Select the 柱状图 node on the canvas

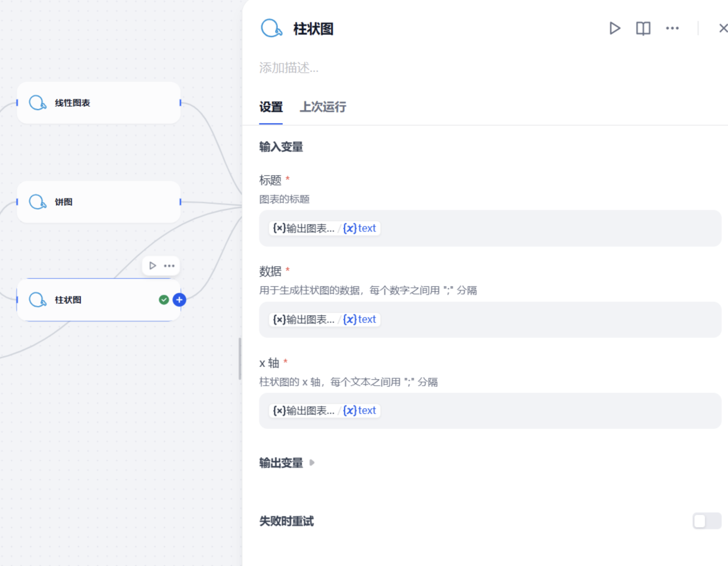coord(99,300)
